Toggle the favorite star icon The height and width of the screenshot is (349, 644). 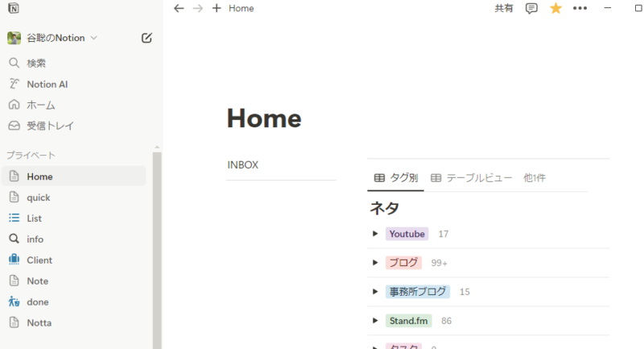click(x=555, y=8)
